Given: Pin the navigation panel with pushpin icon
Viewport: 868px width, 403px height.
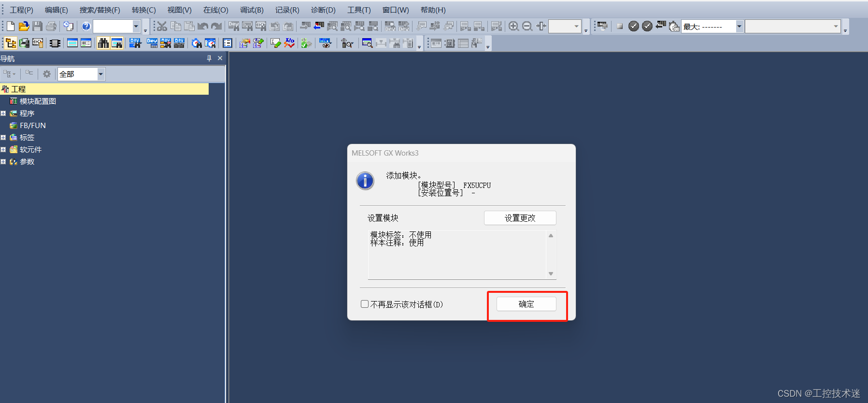Looking at the screenshot, I should click(x=209, y=58).
